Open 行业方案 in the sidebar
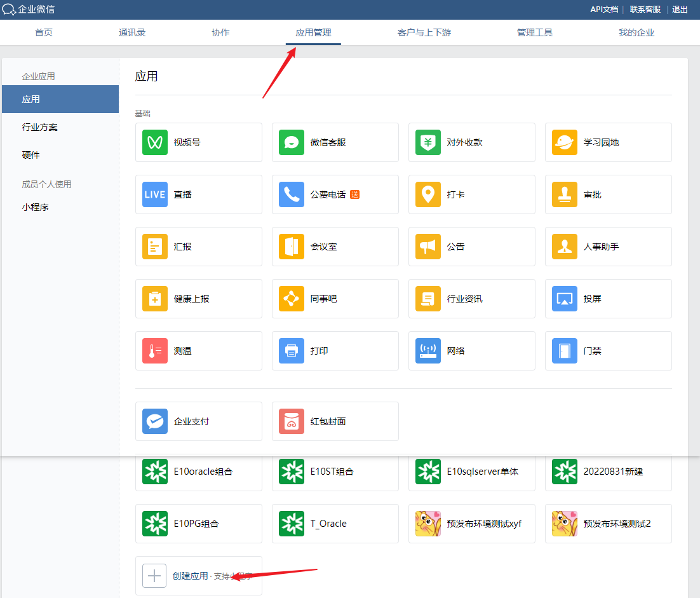 click(40, 127)
